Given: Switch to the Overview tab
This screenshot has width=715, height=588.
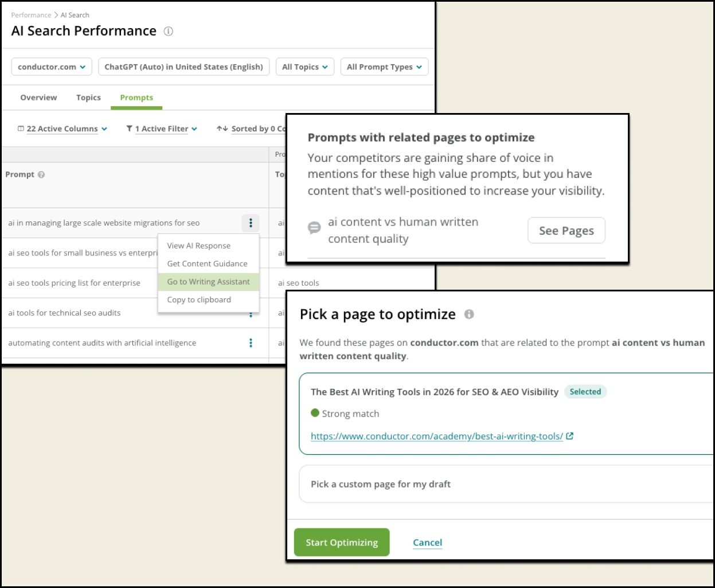Looking at the screenshot, I should point(38,98).
